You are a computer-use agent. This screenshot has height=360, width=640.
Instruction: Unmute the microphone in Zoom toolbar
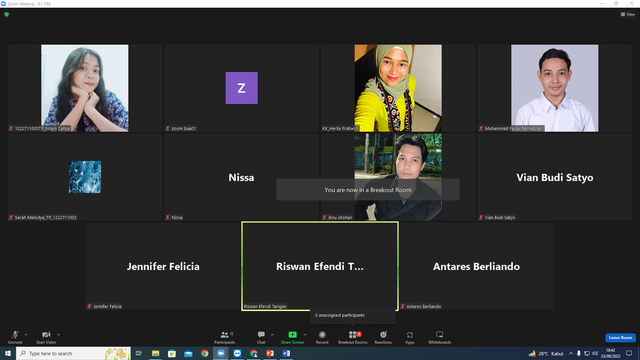pyautogui.click(x=15, y=337)
